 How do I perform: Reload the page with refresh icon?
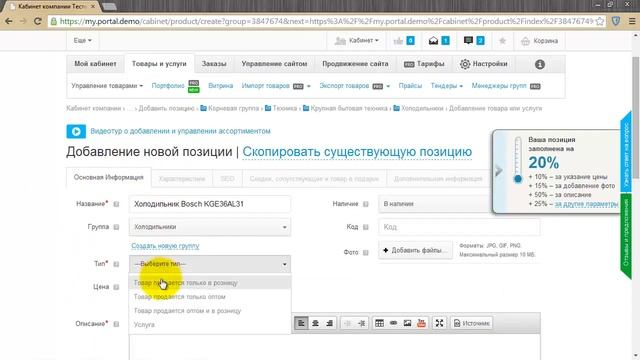(38, 21)
